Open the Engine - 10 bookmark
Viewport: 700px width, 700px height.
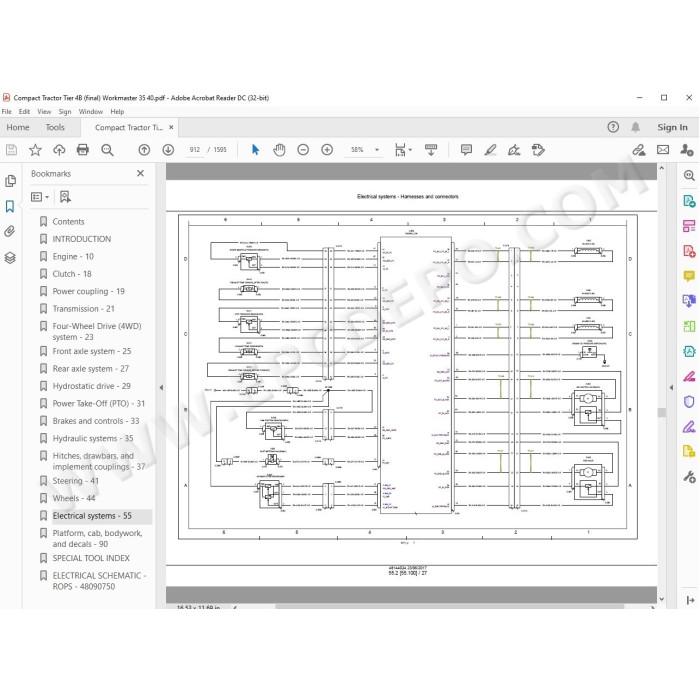[73, 256]
